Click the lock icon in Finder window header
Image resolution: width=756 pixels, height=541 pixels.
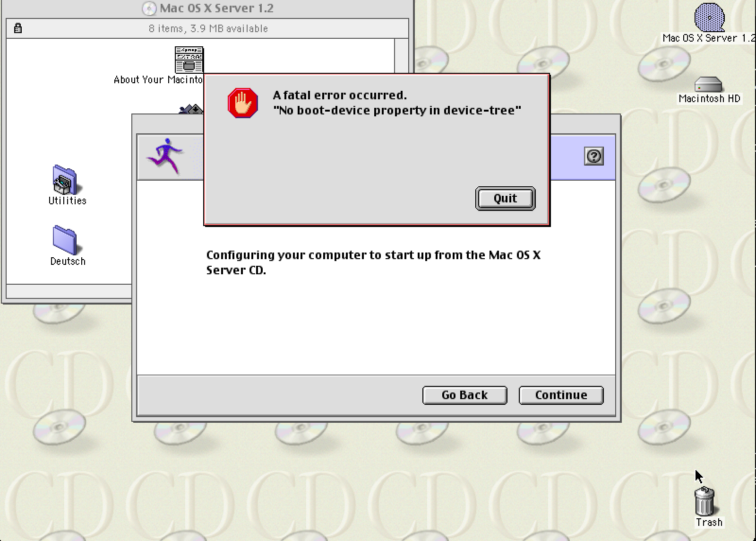[18, 28]
